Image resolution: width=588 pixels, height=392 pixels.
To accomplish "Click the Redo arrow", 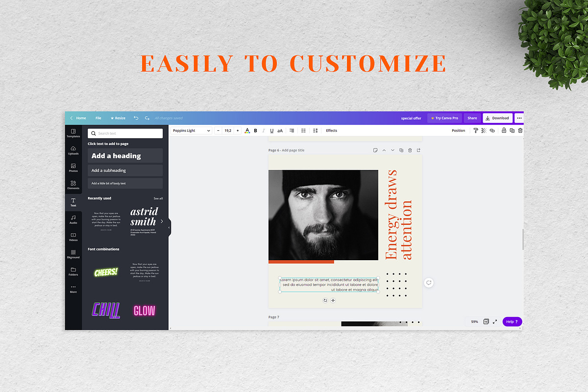I will [x=147, y=118].
